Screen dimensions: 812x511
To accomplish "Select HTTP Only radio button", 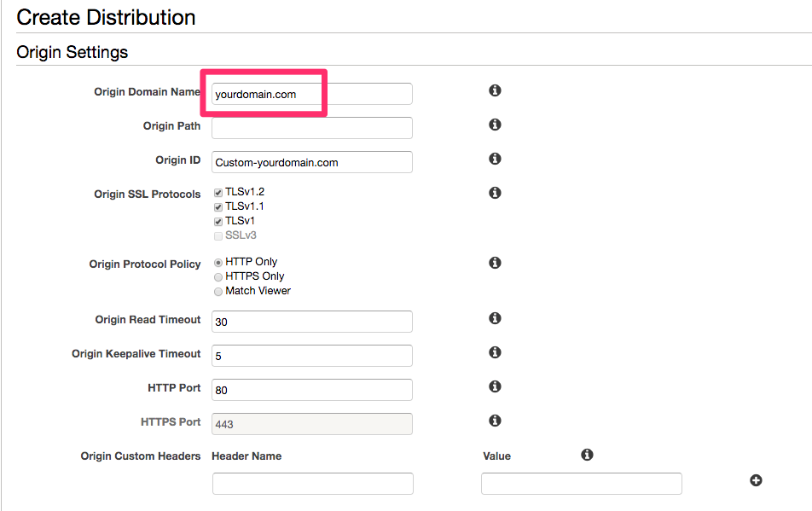I will (x=218, y=263).
